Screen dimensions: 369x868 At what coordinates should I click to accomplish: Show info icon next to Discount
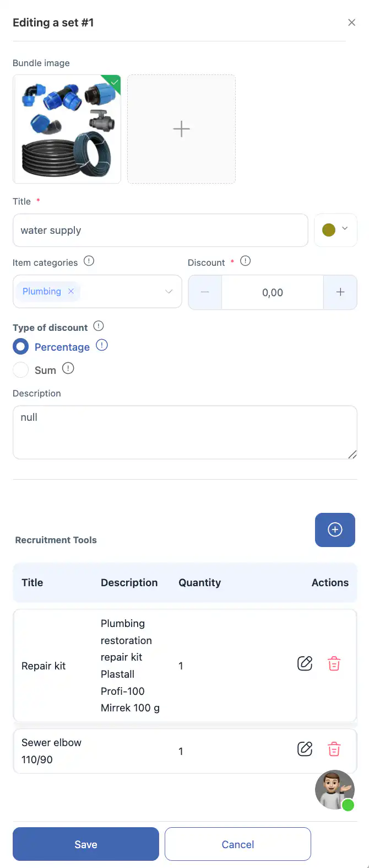246,261
